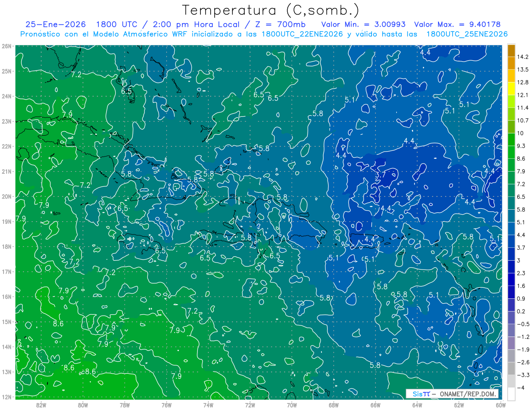Click the "Valor Max. = 9.40178" text
This screenshot has height=411, width=532.
coord(458,24)
